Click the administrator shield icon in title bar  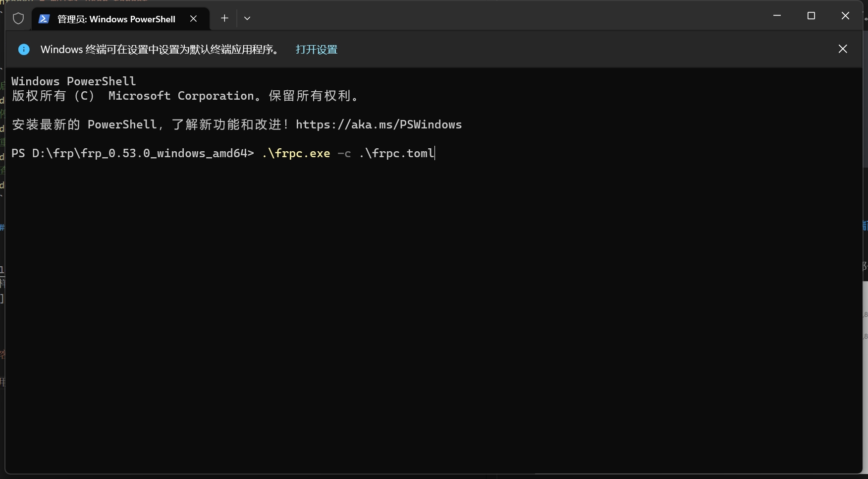point(18,19)
